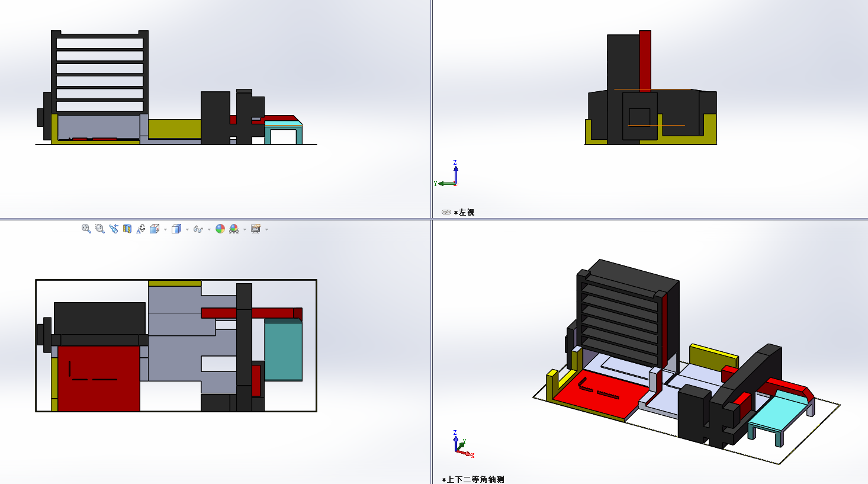The image size is (868, 484).
Task: Expand the Display Style dropdown arrow
Action: coord(187,229)
